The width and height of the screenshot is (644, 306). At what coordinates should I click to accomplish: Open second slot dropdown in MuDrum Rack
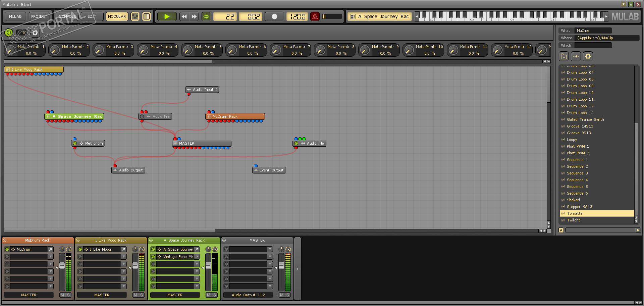point(50,257)
